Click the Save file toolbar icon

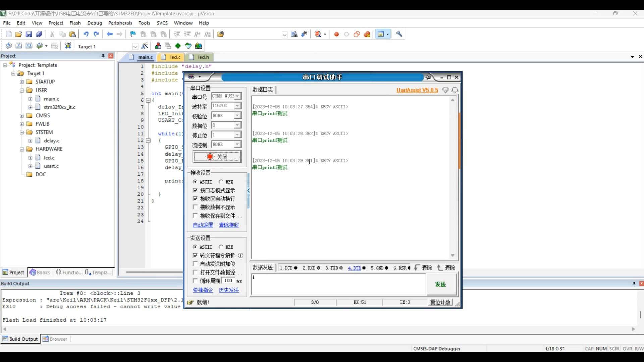(29, 34)
